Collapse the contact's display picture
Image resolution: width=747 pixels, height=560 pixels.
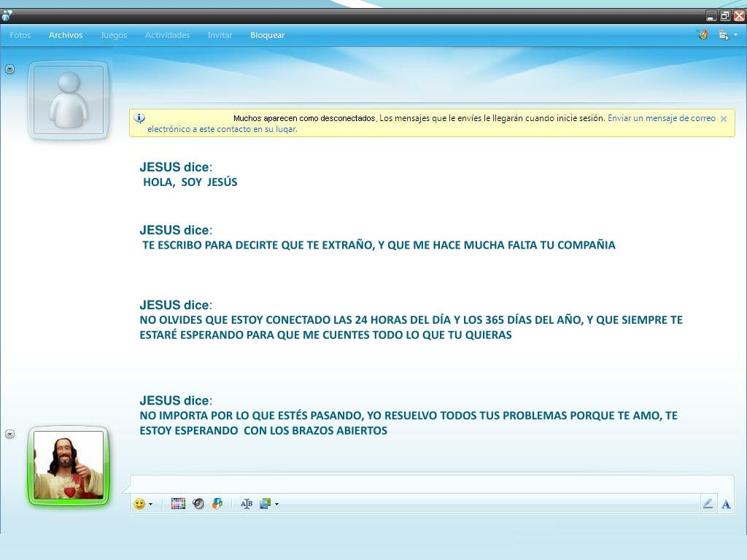pos(10,69)
